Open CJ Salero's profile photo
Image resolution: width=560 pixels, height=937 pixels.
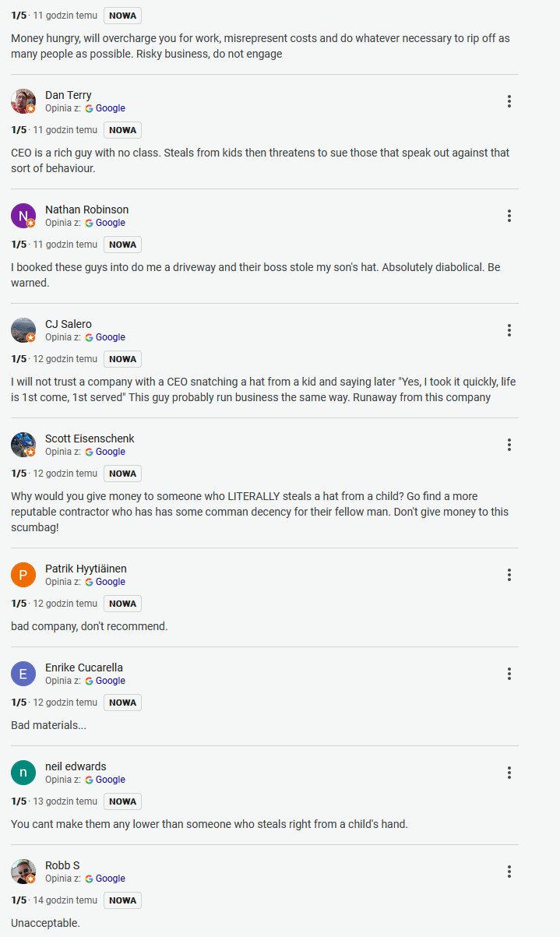coord(23,330)
